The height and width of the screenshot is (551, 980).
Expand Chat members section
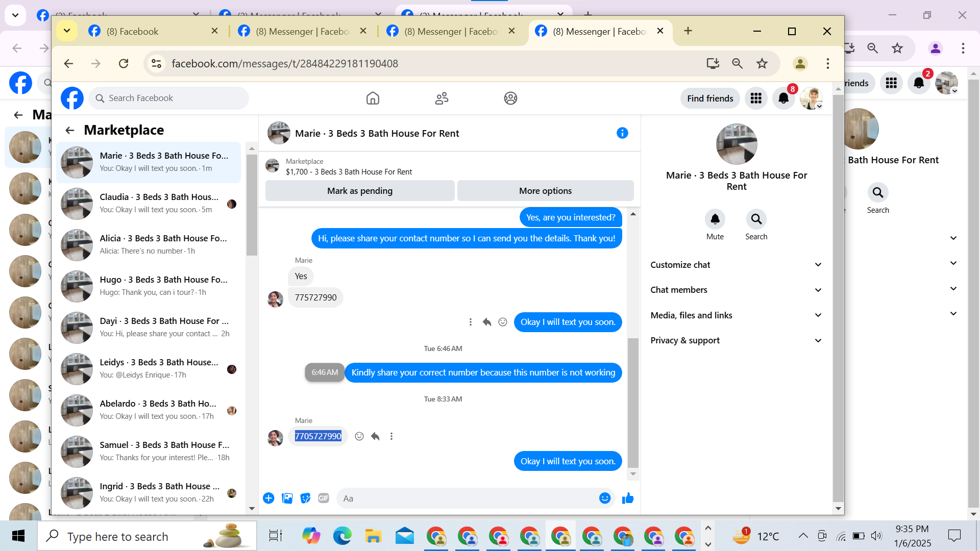[x=736, y=290]
